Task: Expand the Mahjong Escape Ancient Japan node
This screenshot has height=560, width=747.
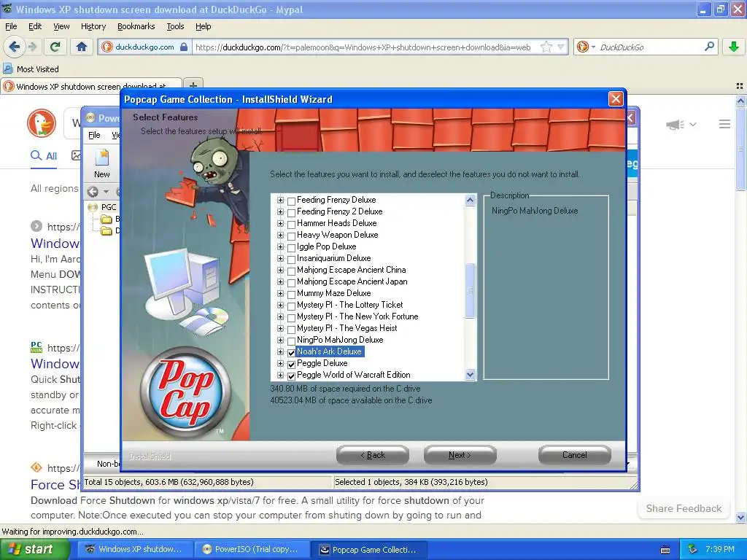Action: [280, 282]
